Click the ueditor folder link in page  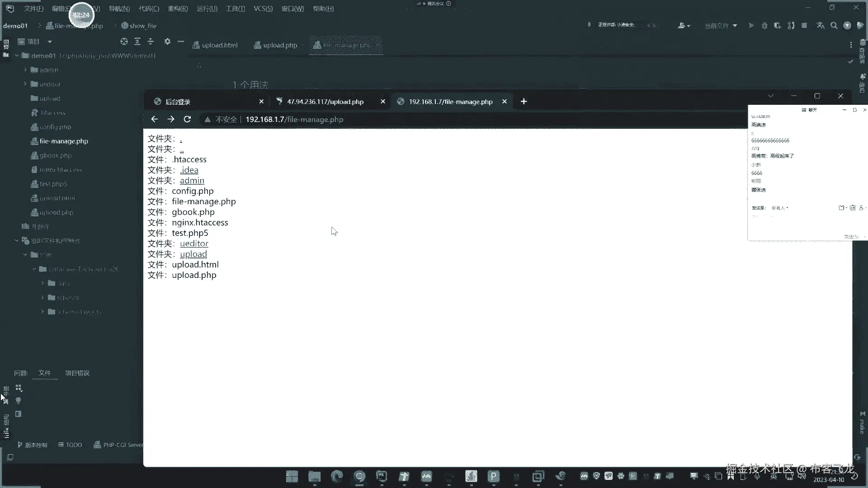[194, 244]
